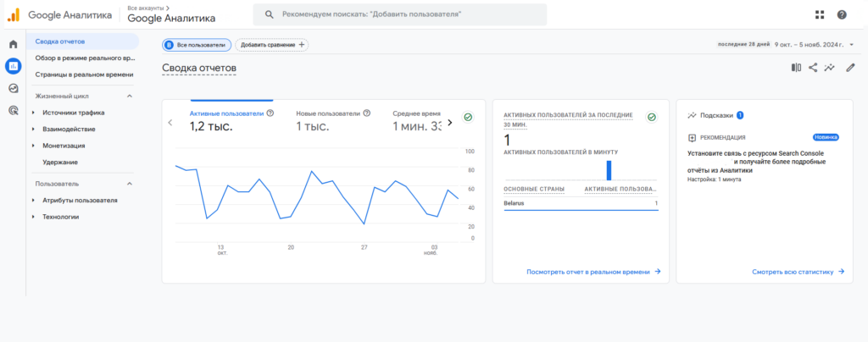Expand Монетизация tree item
This screenshot has height=342, width=868.
[x=34, y=146]
